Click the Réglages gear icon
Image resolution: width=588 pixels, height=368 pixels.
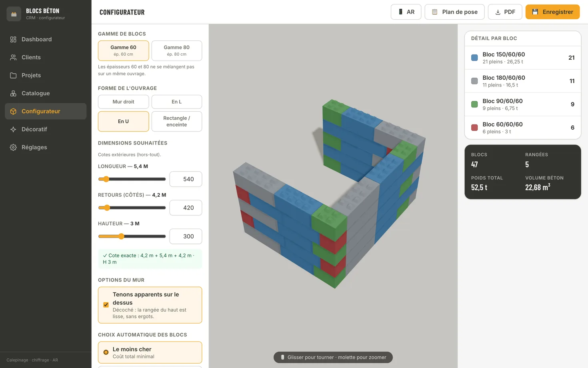13,147
